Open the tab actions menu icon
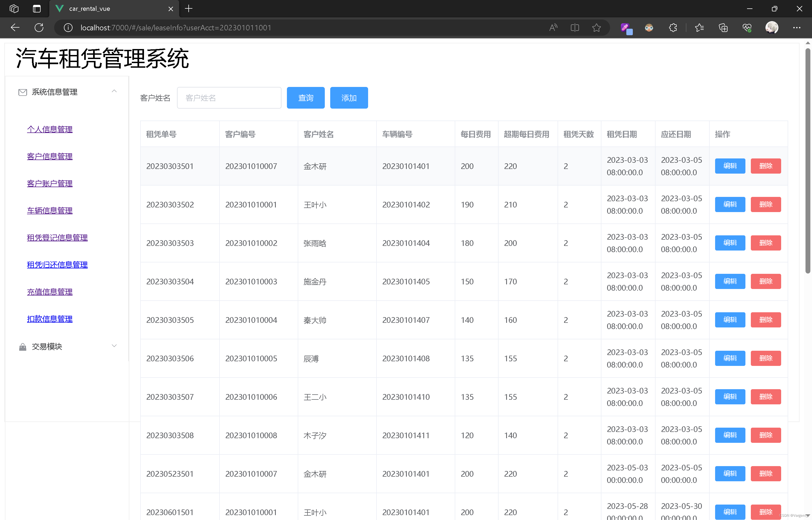 [37, 9]
